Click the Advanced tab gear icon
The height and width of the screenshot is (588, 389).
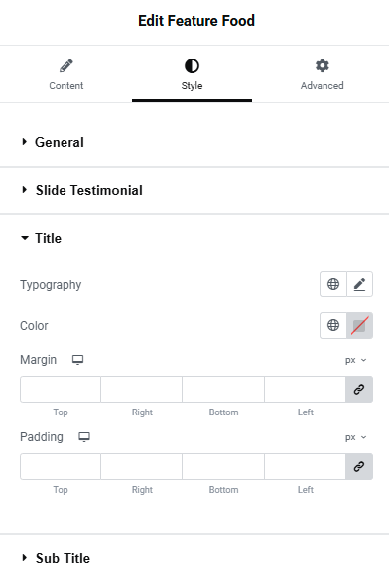[x=322, y=66]
